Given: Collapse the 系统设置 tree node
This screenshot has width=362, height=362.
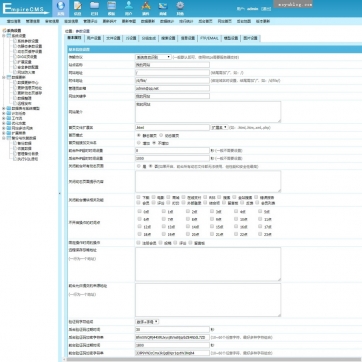Looking at the screenshot, I should point(4,36).
